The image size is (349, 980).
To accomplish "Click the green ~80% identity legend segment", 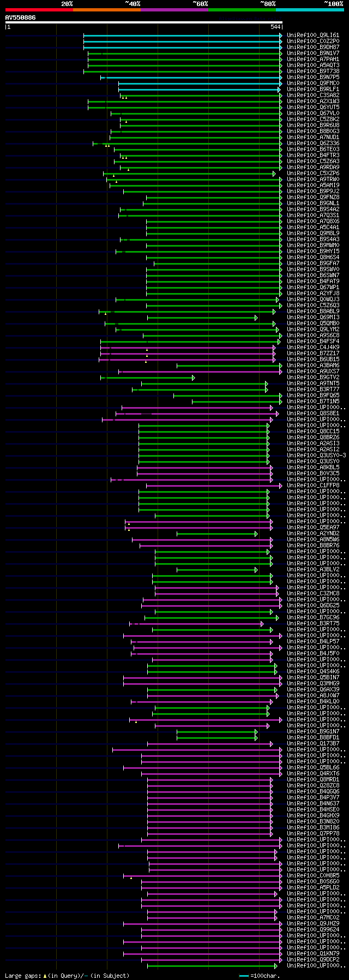I will coord(242,10).
